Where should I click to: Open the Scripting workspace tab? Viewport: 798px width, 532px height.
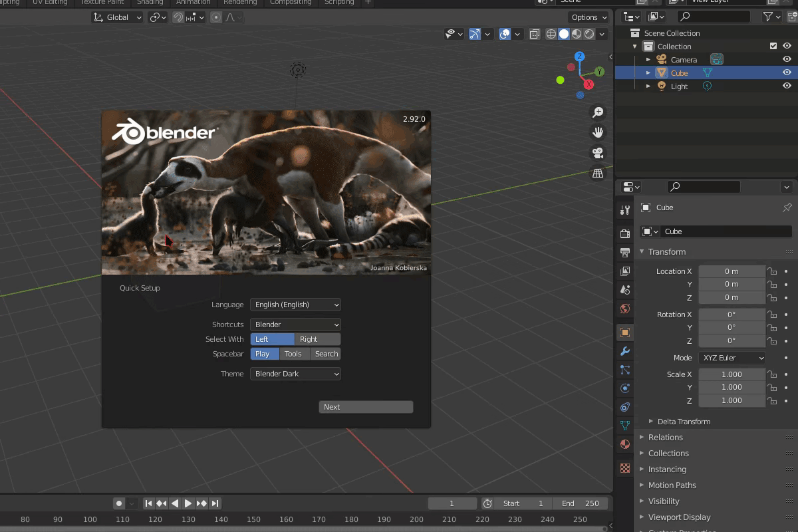click(x=339, y=3)
